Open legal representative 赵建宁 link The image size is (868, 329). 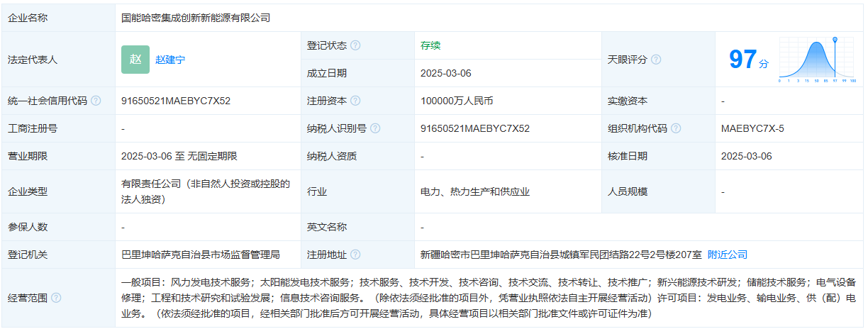[x=170, y=60]
